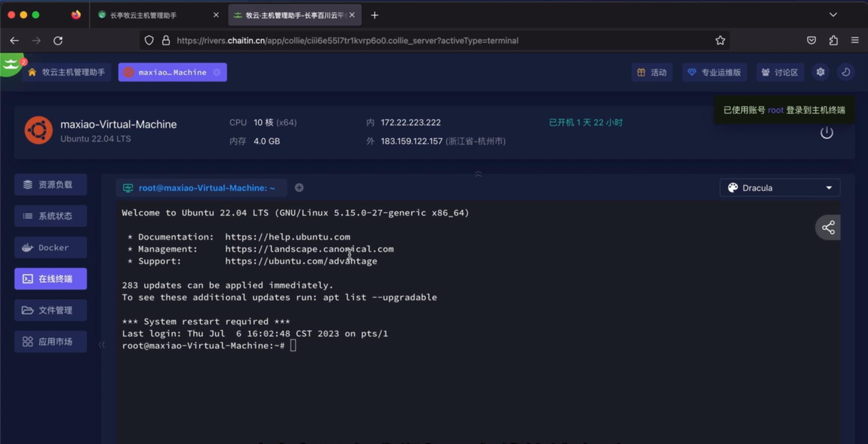
Task: Open the 讨论区 discussion button
Action: coord(779,72)
